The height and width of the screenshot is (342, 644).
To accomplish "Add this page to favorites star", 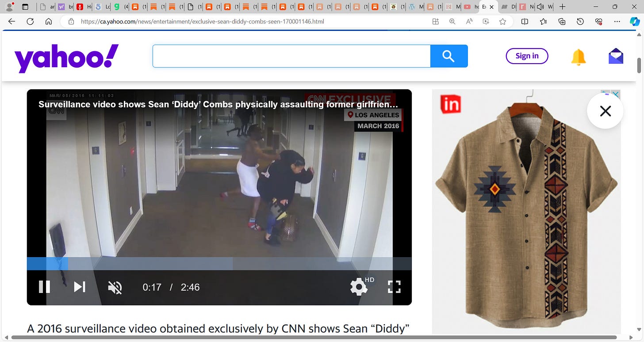I will (x=502, y=21).
